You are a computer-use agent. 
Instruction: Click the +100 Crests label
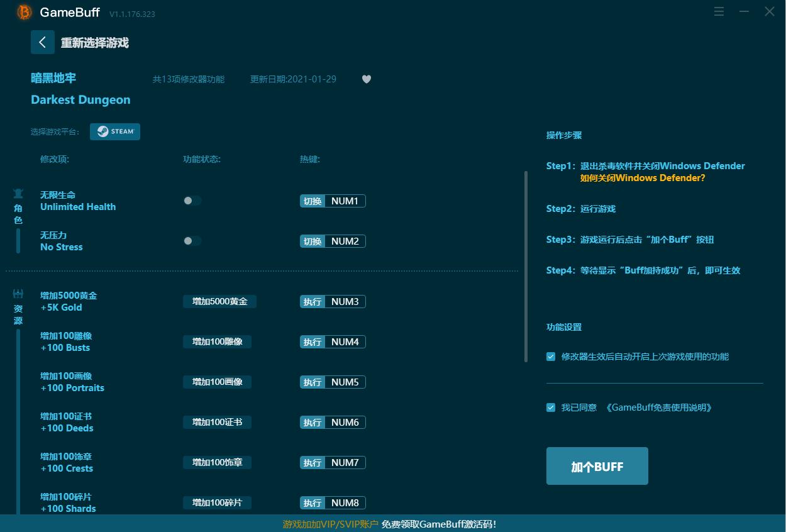[67, 468]
